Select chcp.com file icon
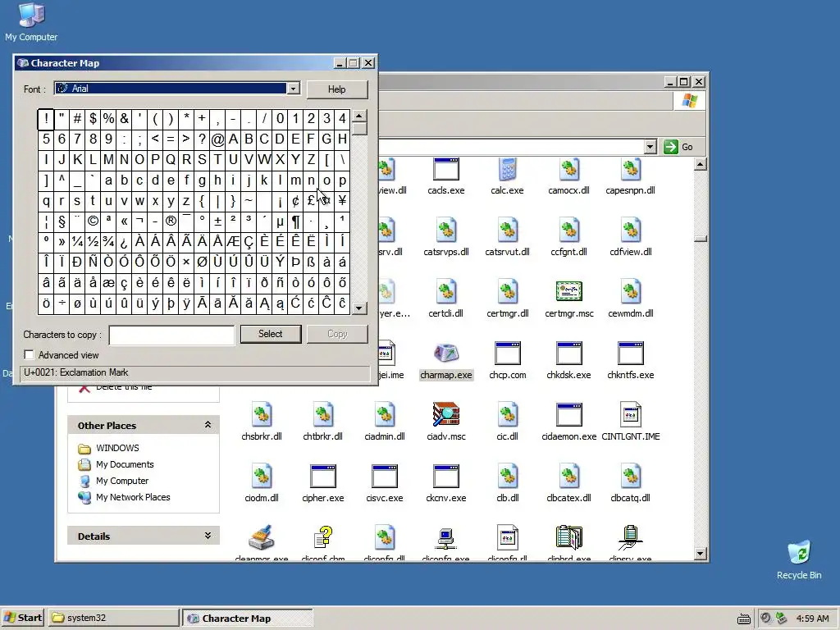The image size is (840, 630). [507, 354]
